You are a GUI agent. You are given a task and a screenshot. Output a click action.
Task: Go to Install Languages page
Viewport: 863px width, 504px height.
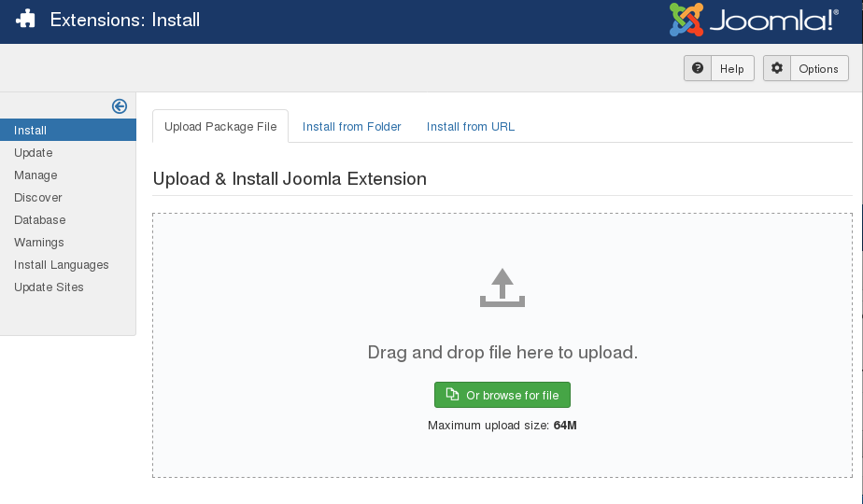point(62,265)
